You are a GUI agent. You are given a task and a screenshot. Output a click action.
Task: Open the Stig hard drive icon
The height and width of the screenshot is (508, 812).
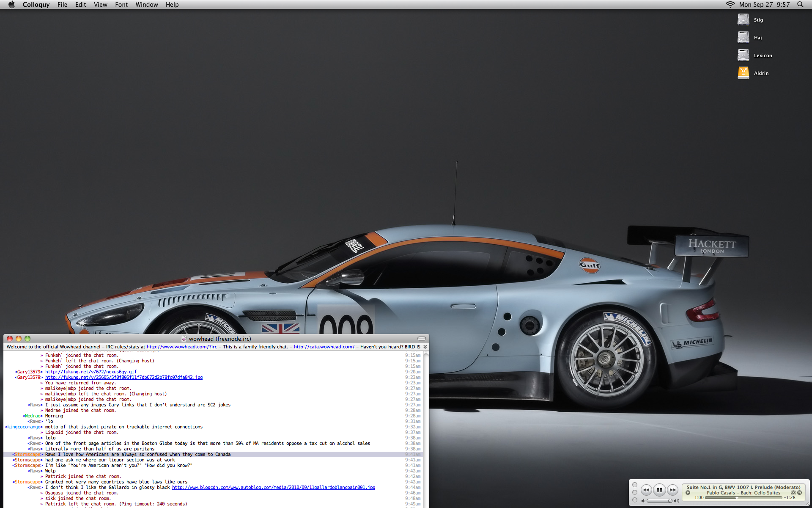pos(743,19)
